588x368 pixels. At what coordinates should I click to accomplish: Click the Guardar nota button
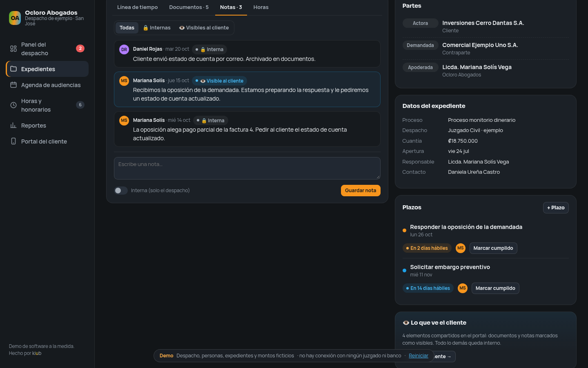coord(361,191)
